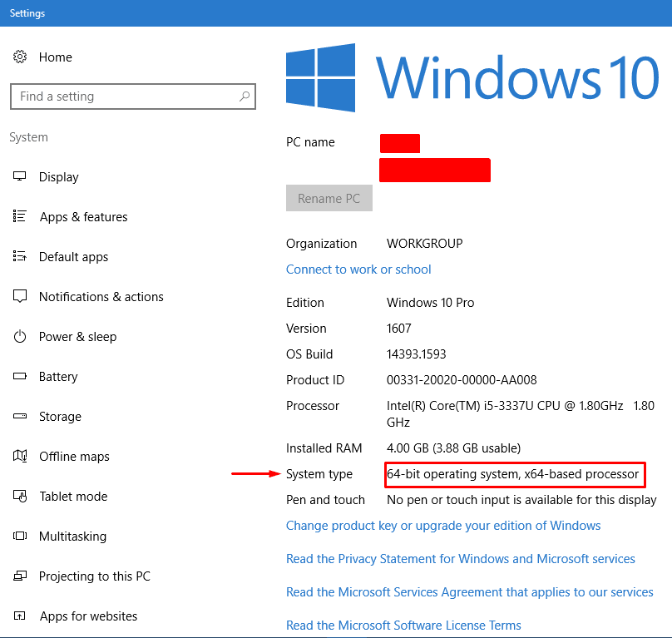Screen dimensions: 672x638
Task: Click the Tablet mode icon
Action: click(20, 496)
